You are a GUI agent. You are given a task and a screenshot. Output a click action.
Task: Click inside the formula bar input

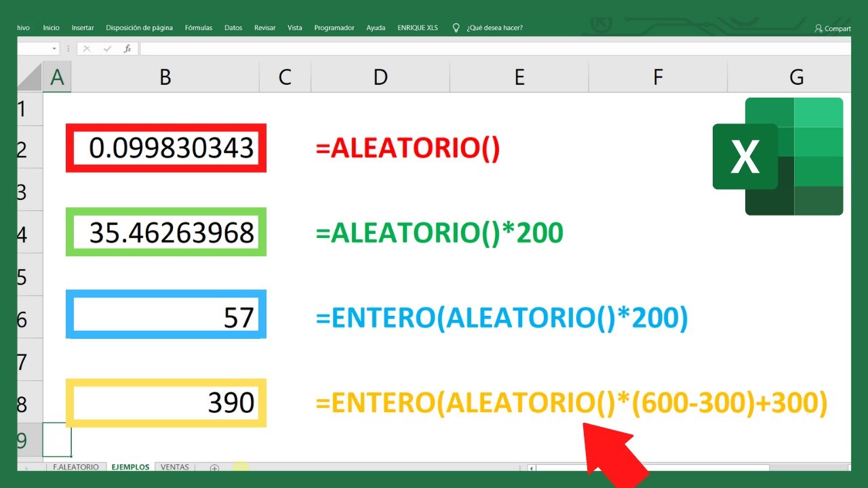pos(495,49)
